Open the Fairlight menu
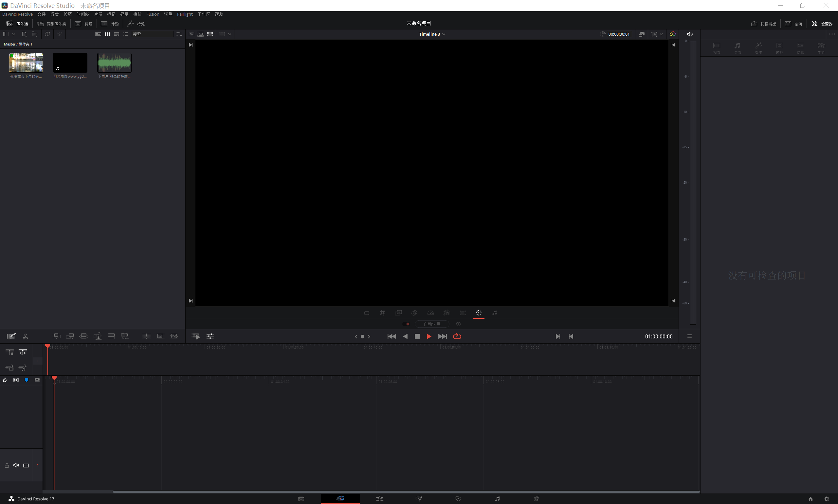The image size is (838, 504). coord(185,14)
